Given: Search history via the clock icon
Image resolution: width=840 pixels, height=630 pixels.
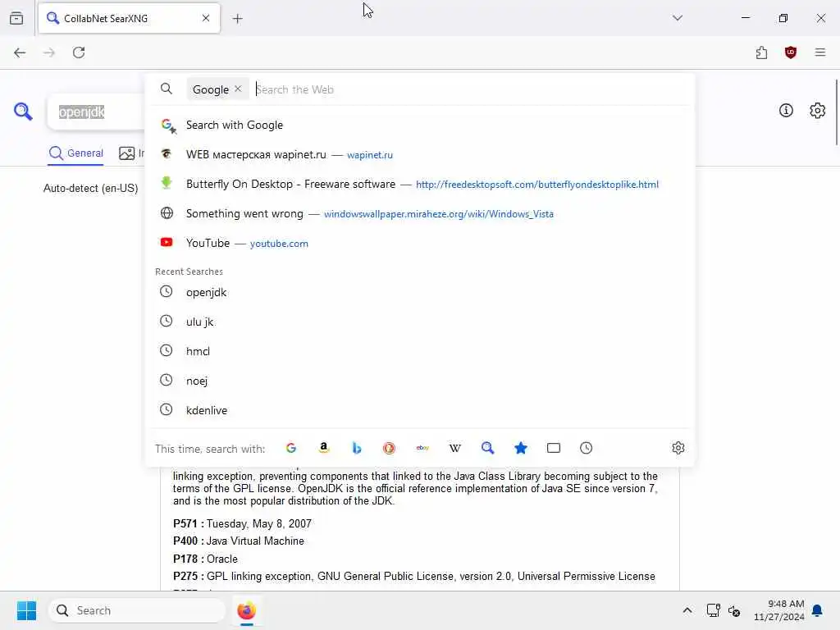Looking at the screenshot, I should [x=586, y=448].
